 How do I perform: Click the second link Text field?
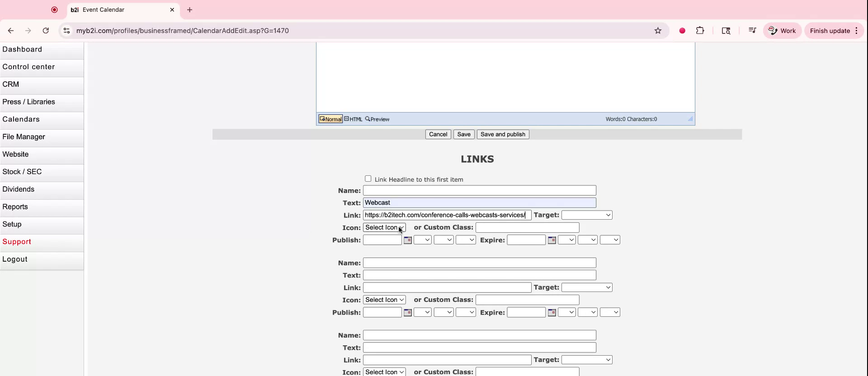click(x=479, y=275)
